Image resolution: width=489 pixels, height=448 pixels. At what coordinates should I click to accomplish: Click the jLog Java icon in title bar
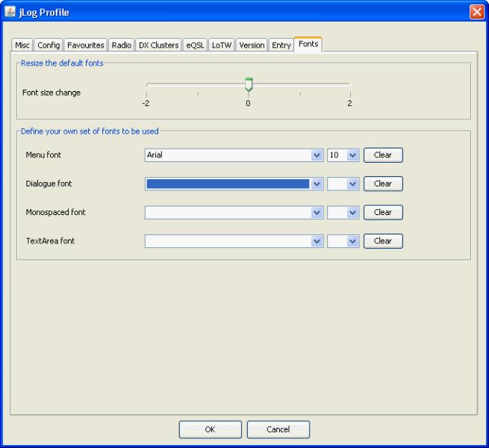[x=10, y=12]
